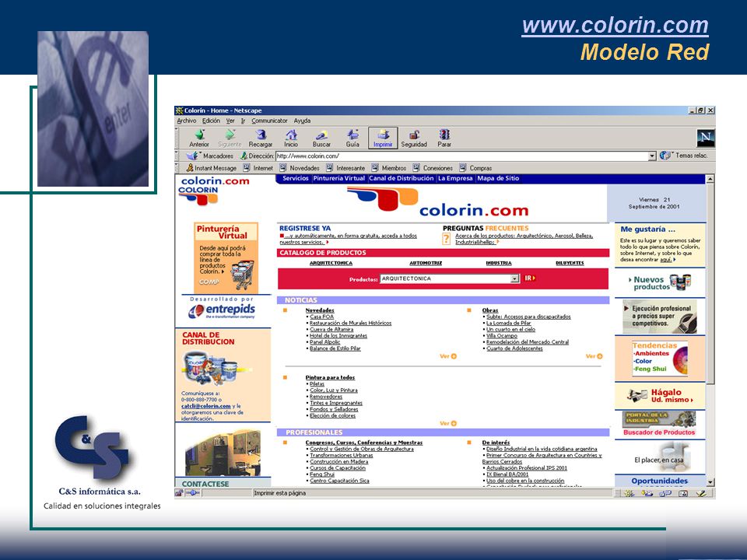Expand the address bar history dropdown

[x=652, y=156]
